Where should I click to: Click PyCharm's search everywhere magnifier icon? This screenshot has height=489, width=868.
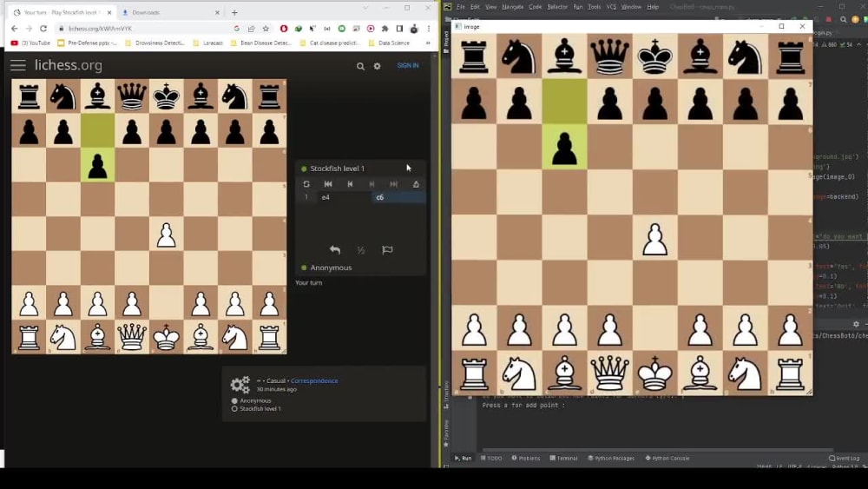[843, 19]
